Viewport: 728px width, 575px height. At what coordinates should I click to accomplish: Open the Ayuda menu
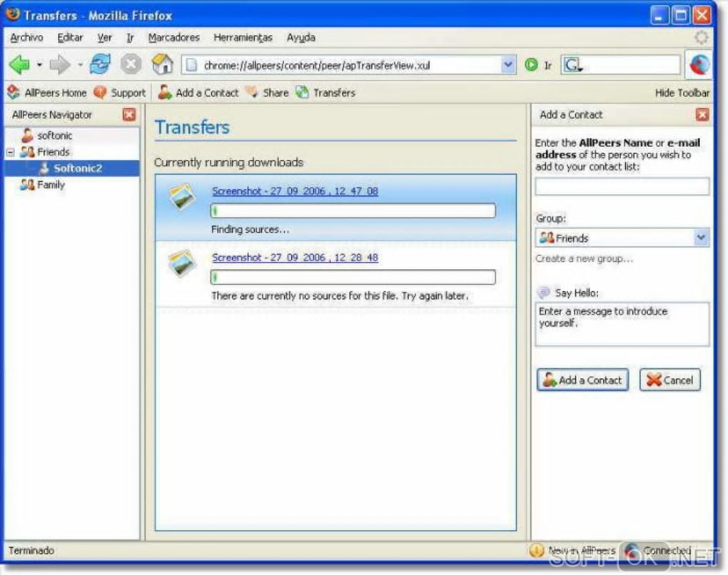coord(301,37)
